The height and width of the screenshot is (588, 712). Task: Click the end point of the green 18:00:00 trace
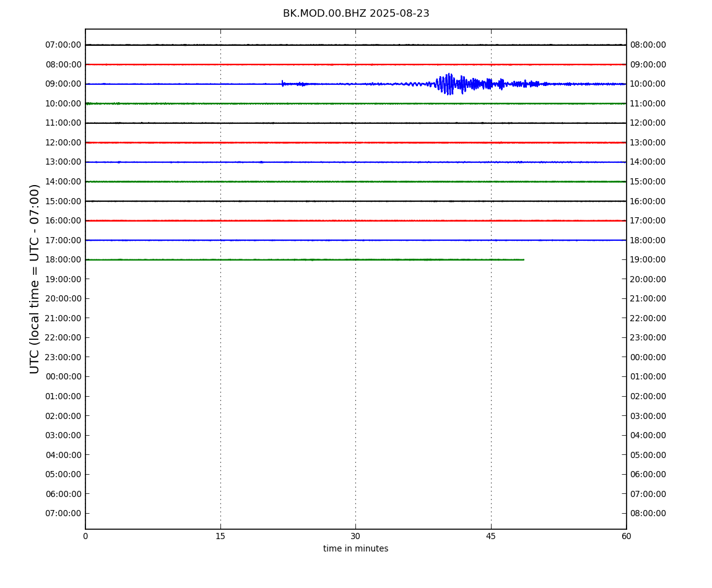pyautogui.click(x=524, y=260)
